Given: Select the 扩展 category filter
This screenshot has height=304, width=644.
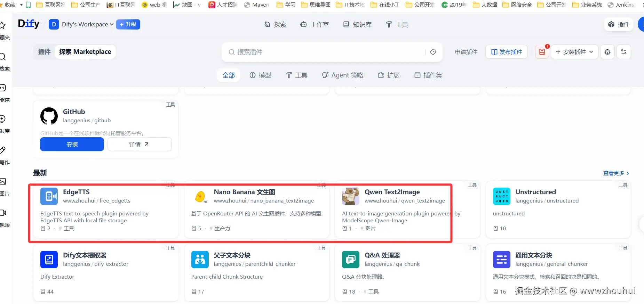Looking at the screenshot, I should (x=389, y=75).
